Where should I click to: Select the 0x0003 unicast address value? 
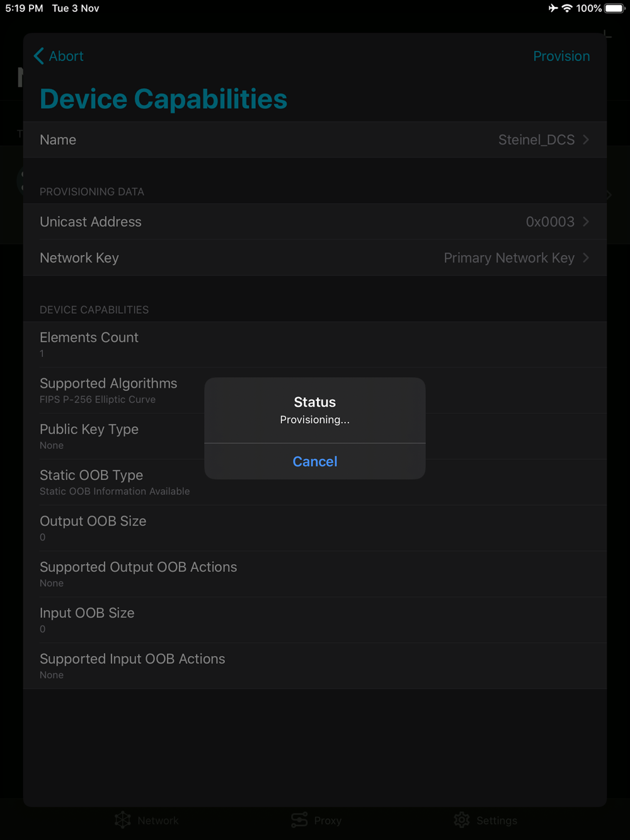coord(550,221)
